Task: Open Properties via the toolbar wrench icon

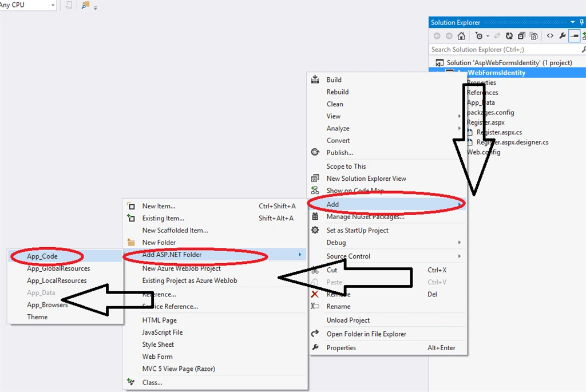Action: pos(562,36)
